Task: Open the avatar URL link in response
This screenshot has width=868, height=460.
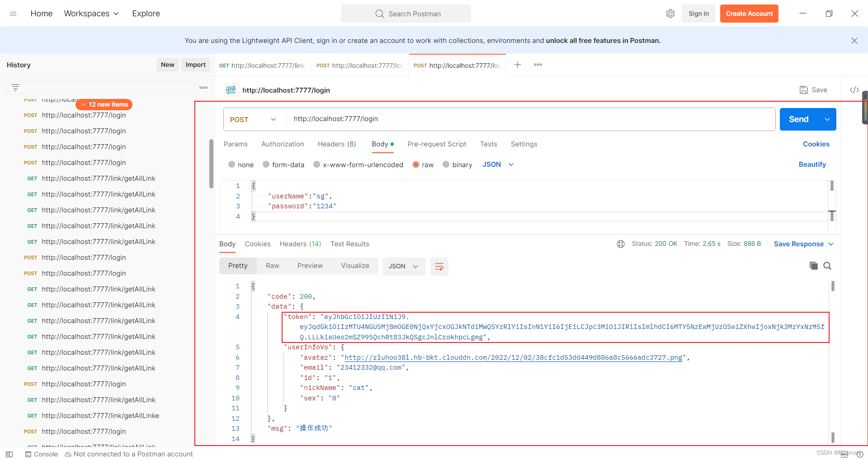Action: (x=513, y=357)
